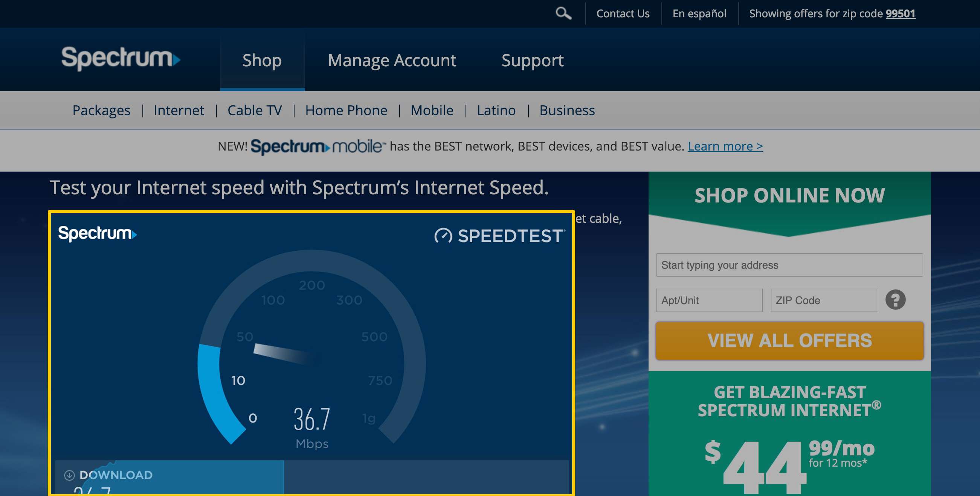
Task: Open the Support tab
Action: coord(532,60)
